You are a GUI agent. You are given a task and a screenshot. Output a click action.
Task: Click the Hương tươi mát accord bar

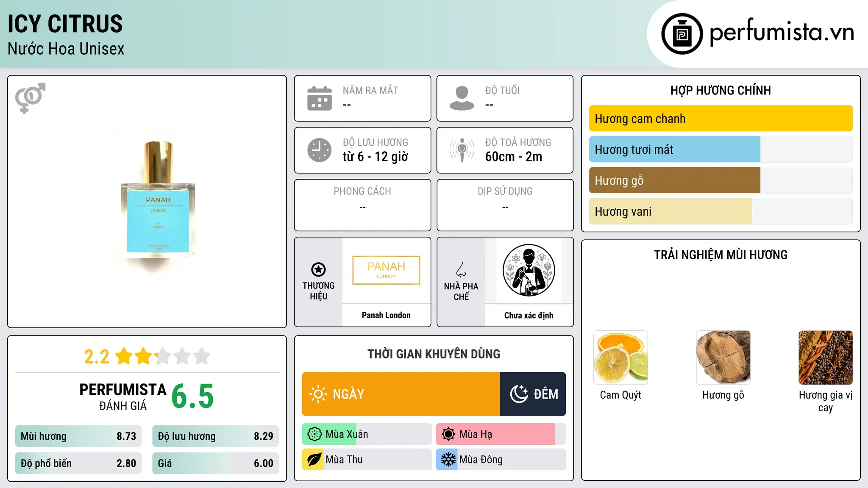pyautogui.click(x=721, y=150)
